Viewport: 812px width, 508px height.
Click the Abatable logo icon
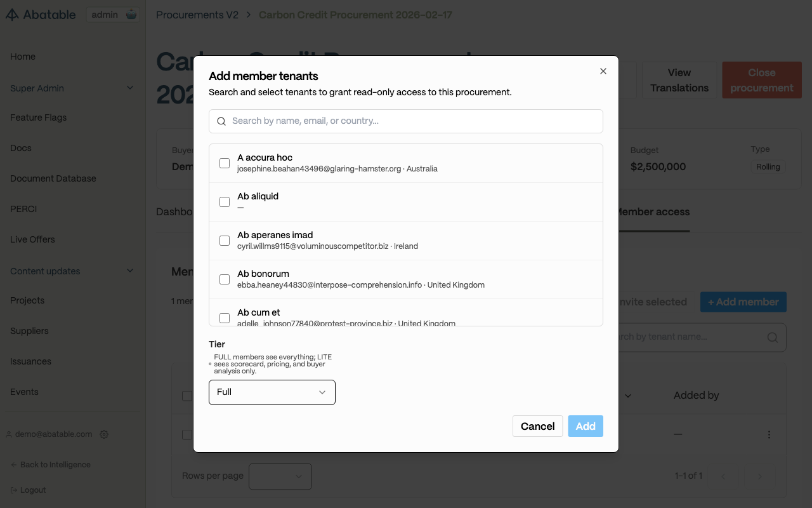[x=12, y=15]
